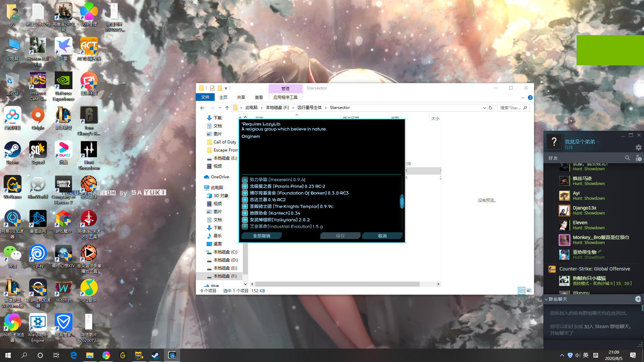Open Explorer help via the question mark icon
644x362 pixels.
[x=530, y=98]
